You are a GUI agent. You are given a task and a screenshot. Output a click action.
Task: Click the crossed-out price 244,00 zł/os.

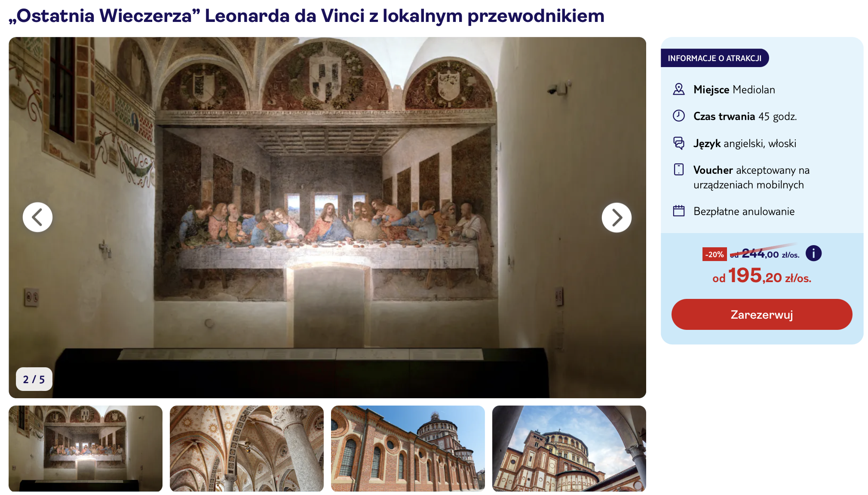pyautogui.click(x=764, y=254)
